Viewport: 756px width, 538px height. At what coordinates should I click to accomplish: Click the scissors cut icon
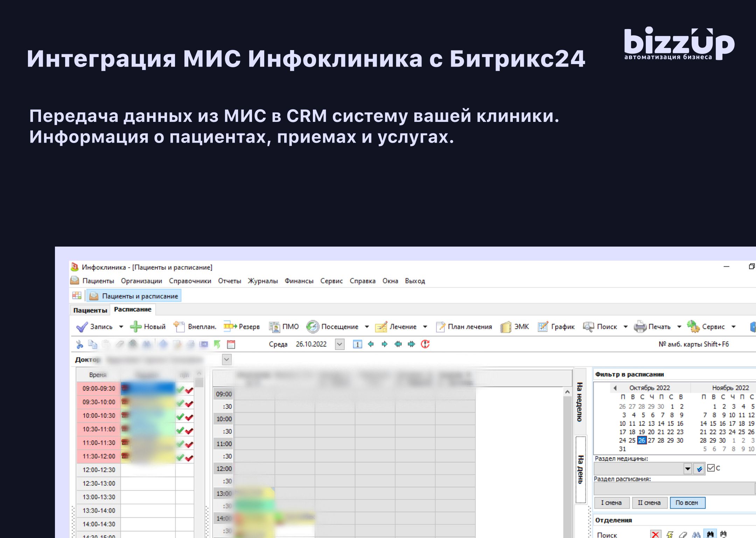click(79, 344)
